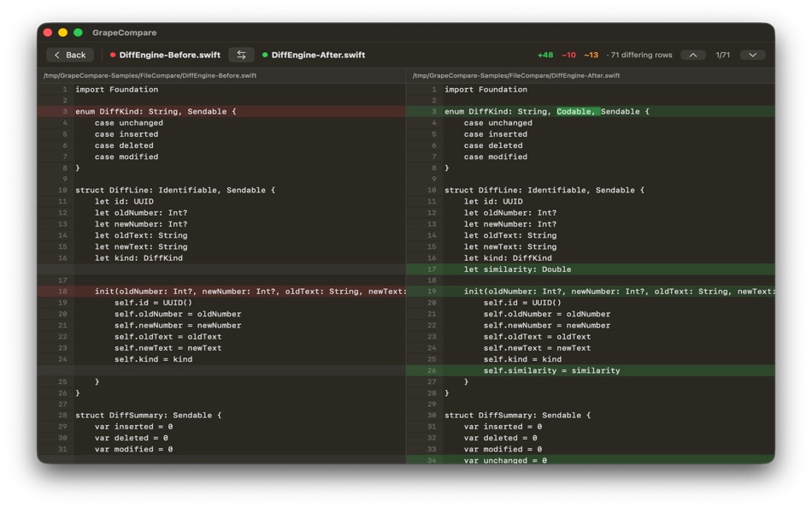Screen dimensions: 812x508
Task: Minimize window with the yellow button
Action: pyautogui.click(x=62, y=32)
